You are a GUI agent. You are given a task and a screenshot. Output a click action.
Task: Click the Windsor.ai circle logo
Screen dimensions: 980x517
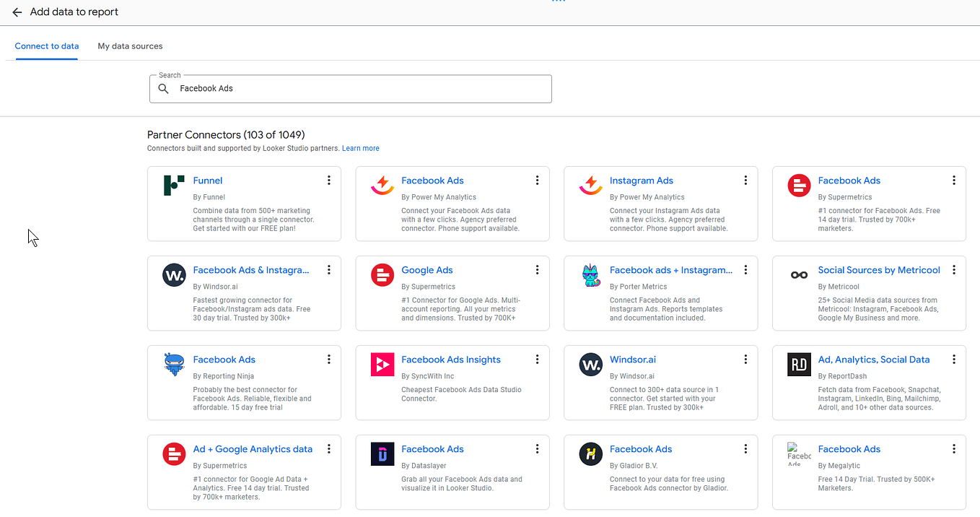pyautogui.click(x=590, y=365)
